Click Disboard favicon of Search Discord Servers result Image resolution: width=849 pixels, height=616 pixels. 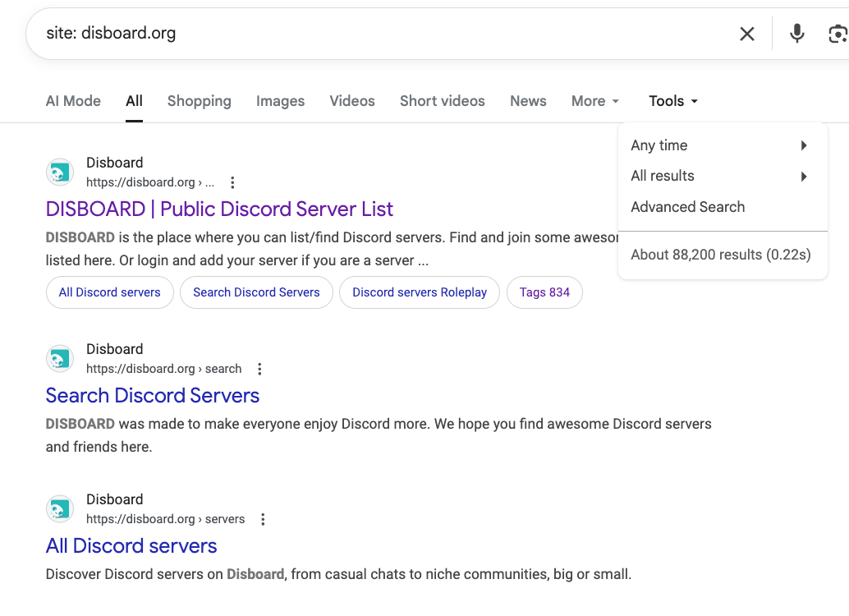point(60,359)
